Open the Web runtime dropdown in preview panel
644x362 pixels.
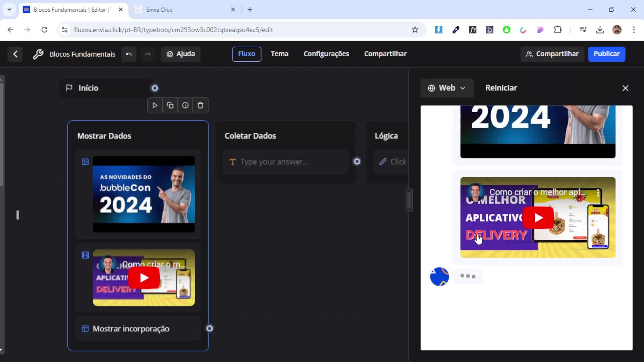coord(447,88)
